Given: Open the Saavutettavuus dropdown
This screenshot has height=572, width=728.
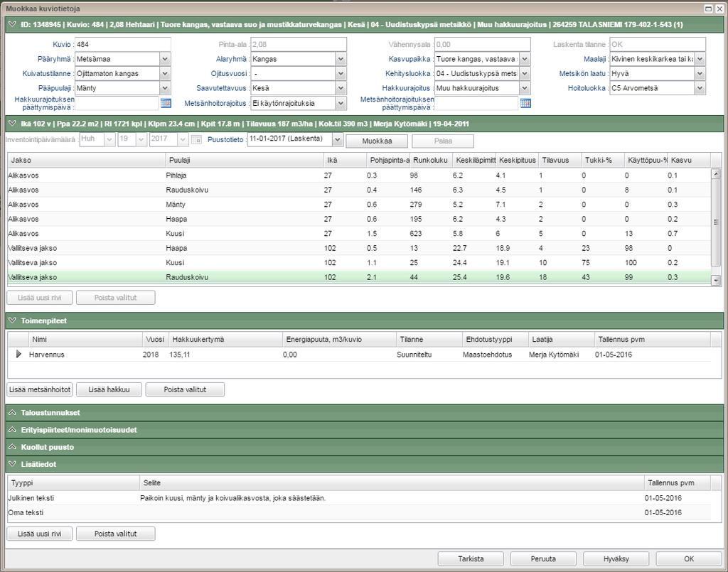Looking at the screenshot, I should coord(341,87).
